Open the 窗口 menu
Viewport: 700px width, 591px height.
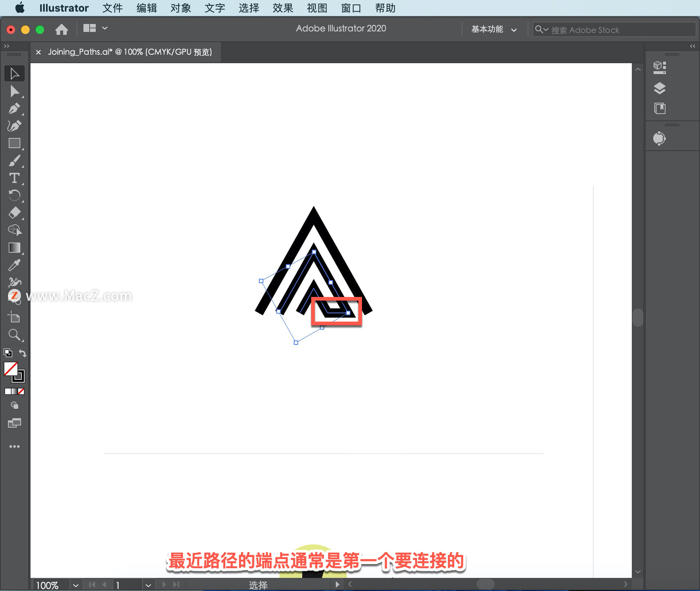[351, 8]
